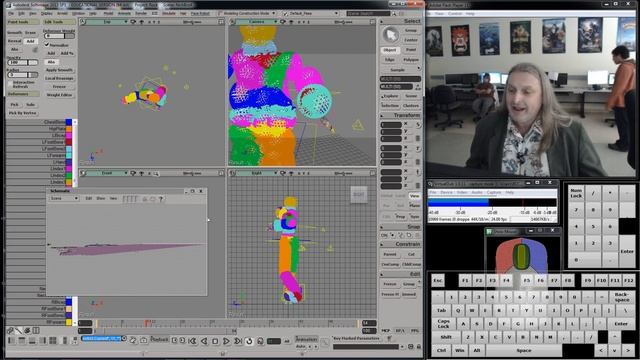Image resolution: width=640 pixels, height=360 pixels.
Task: Toggle the Normalize checkbox
Action: tap(47, 45)
